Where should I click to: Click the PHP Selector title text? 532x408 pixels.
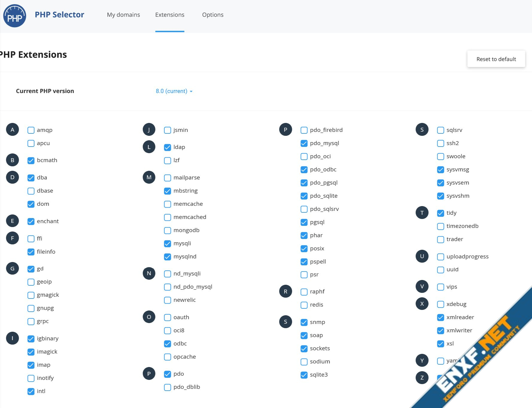59,15
